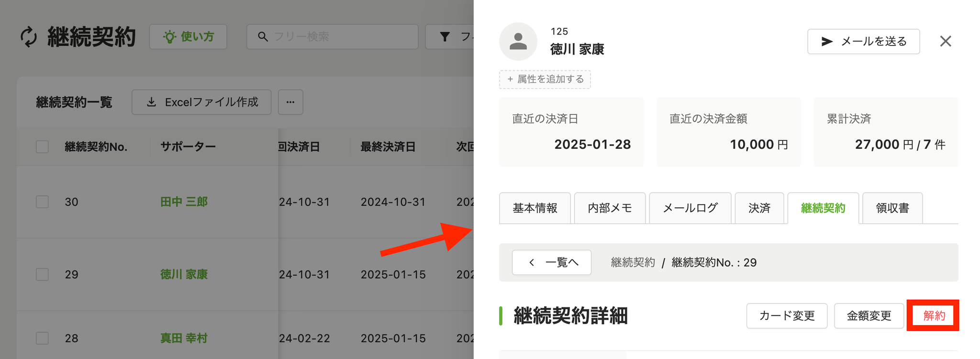Viewport: 980px width, 359px height.
Task: Click the 最終決済日 column header
Action: click(388, 146)
